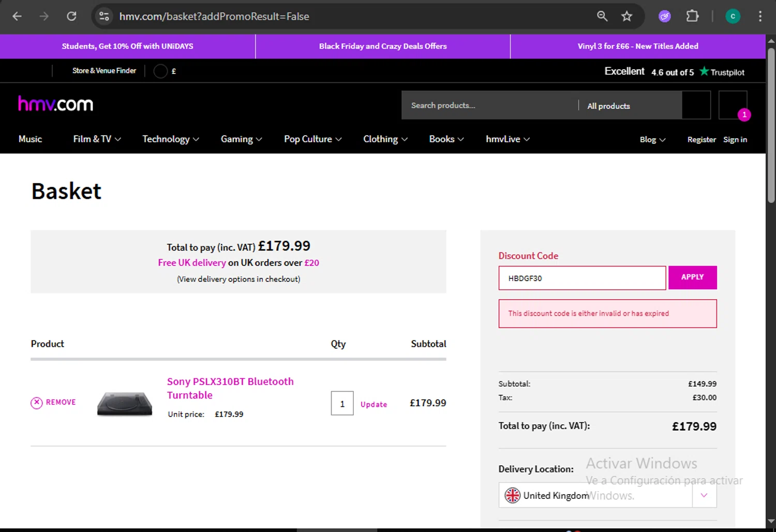Click the Search products field
776x532 pixels.
click(x=489, y=106)
